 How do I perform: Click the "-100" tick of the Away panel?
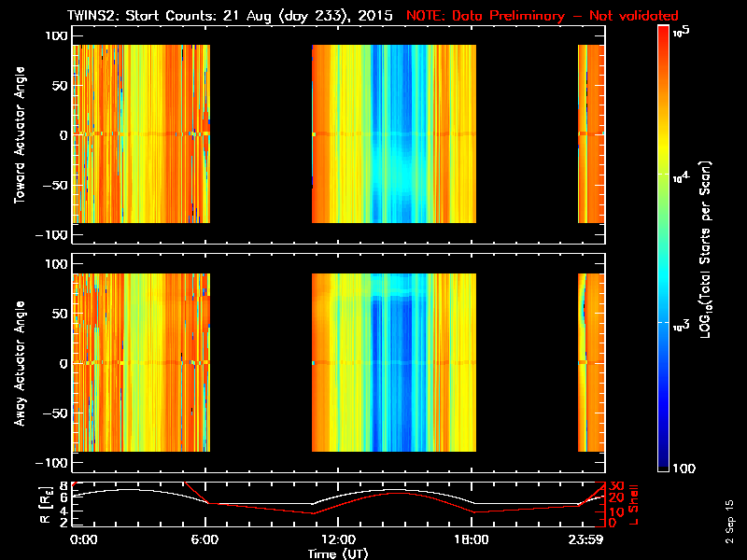tap(51, 463)
